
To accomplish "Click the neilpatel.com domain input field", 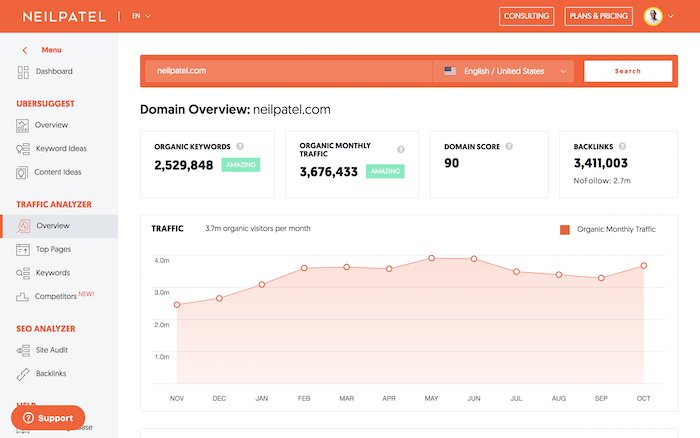I will click(x=288, y=71).
